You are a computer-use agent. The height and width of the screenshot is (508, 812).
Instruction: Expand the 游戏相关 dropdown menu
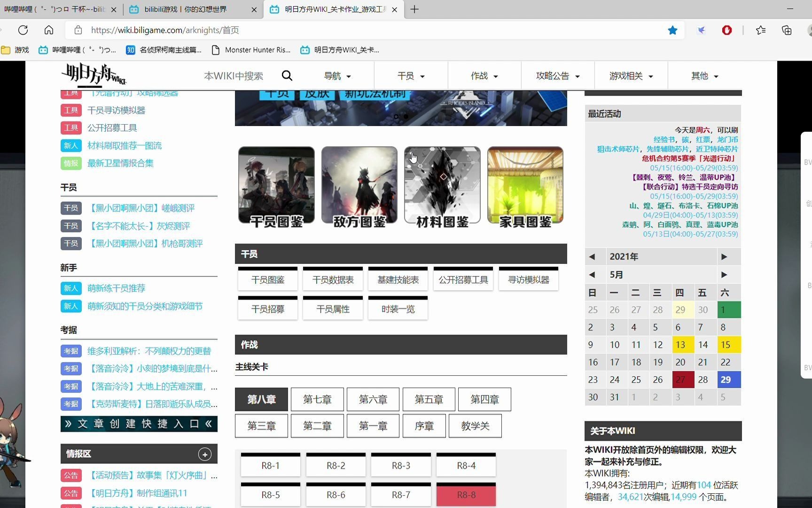click(x=631, y=76)
